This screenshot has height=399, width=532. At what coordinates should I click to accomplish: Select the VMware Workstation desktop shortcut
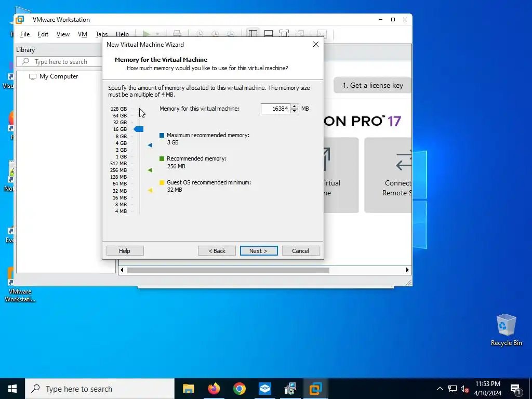point(20,285)
